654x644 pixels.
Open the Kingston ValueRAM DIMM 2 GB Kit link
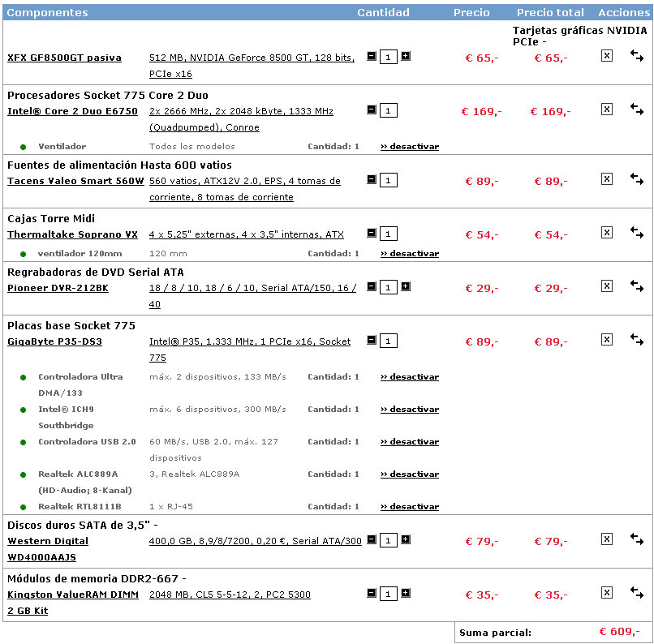(x=73, y=603)
